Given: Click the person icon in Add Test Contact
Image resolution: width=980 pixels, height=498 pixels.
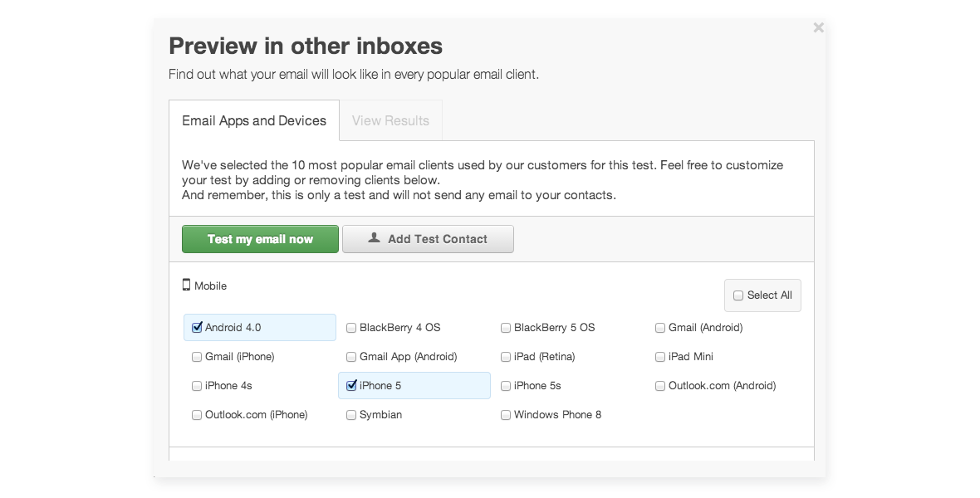Looking at the screenshot, I should [x=374, y=237].
